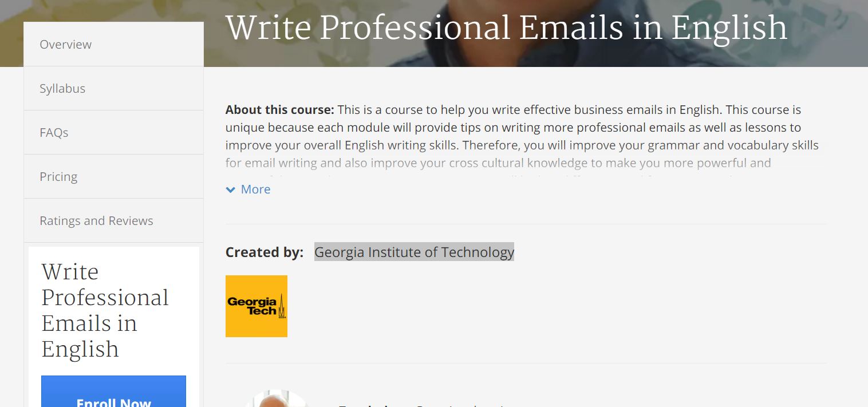
Task: Click the faded truncated description line
Action: tap(498, 163)
